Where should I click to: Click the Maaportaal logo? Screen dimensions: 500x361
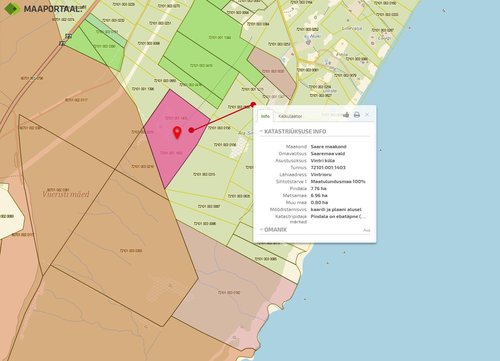(x=42, y=9)
